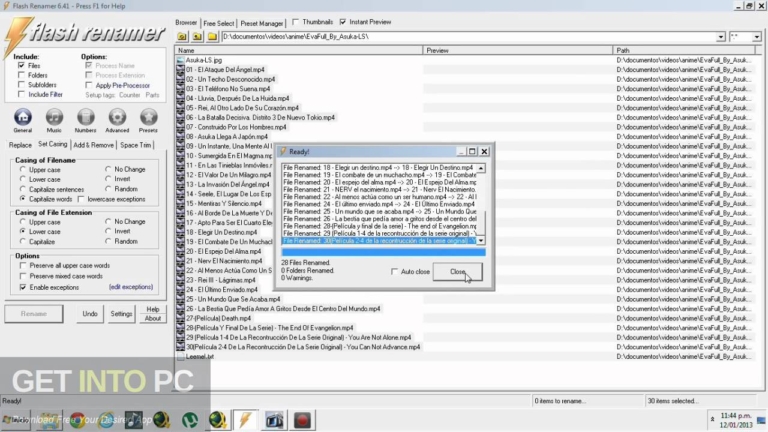Screen dimensions: 768x432
Task: Open the General renaming section
Action: 23,118
